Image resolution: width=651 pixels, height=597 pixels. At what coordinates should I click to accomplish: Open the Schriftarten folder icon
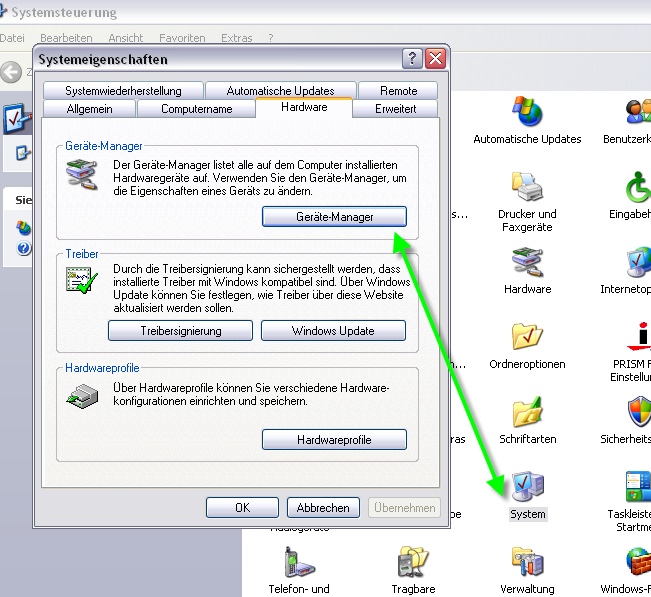(527, 411)
